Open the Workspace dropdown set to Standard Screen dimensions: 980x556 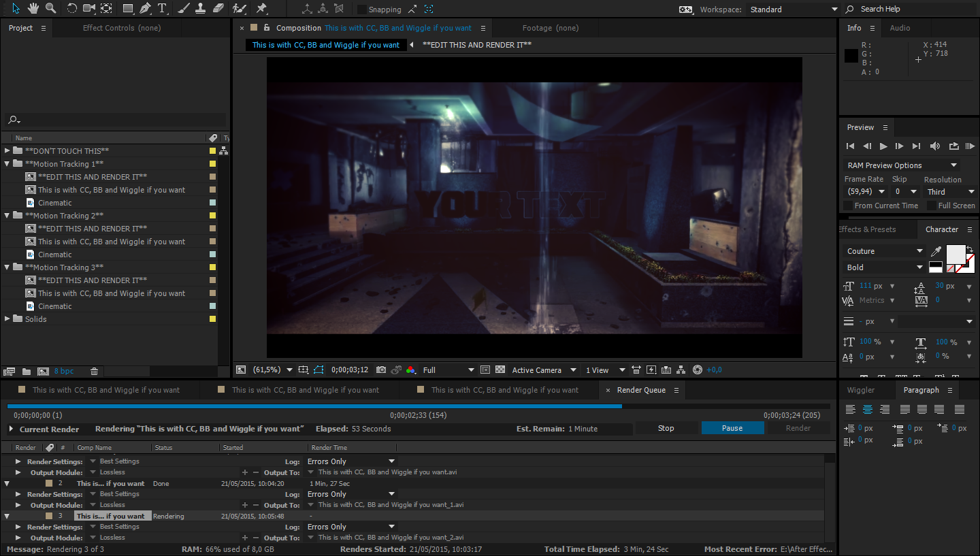click(x=793, y=10)
